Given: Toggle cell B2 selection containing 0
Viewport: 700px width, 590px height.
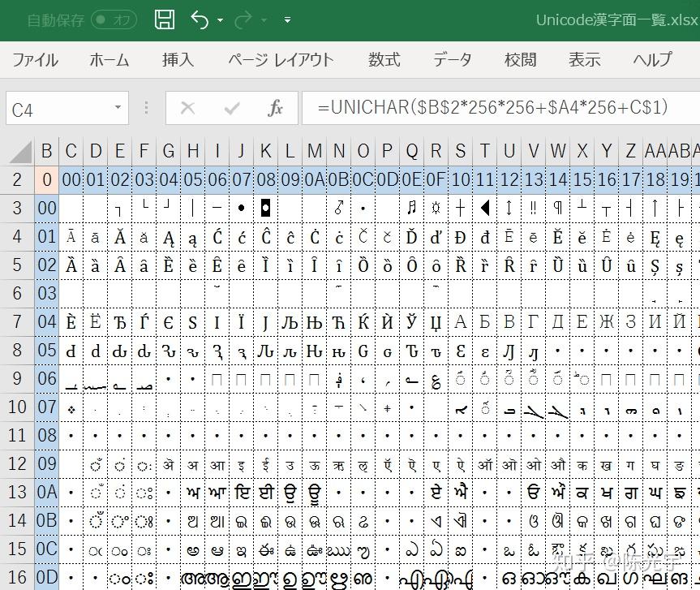Looking at the screenshot, I should tap(46, 179).
